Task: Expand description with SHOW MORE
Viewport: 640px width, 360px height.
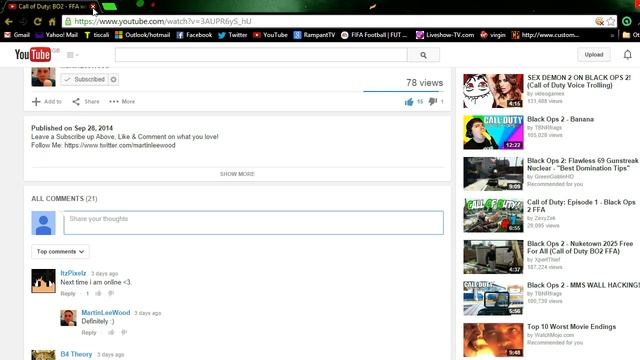Action: point(237,174)
